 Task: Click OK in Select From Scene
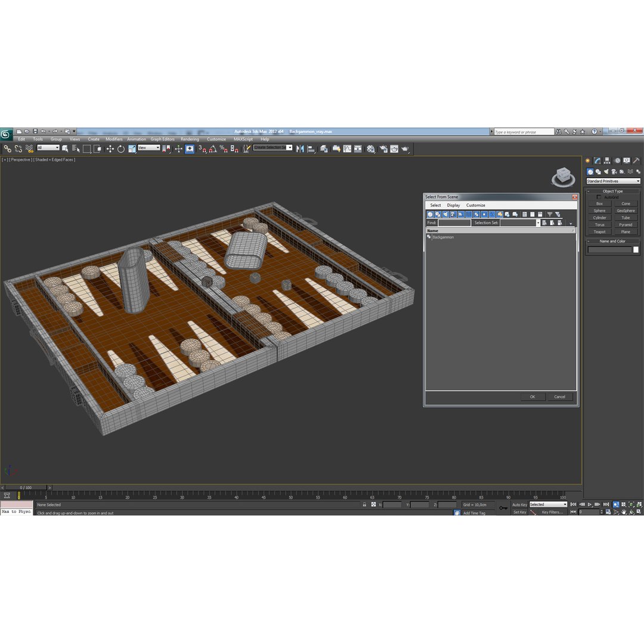click(532, 397)
